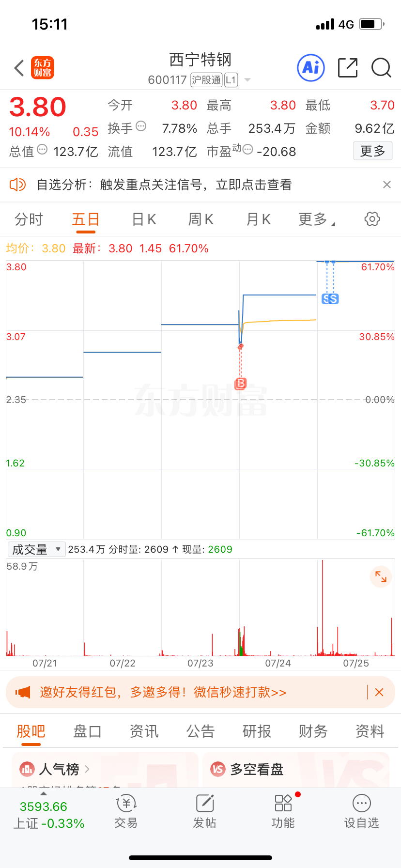Close the red packet promo banner
Image resolution: width=401 pixels, height=868 pixels.
(379, 692)
